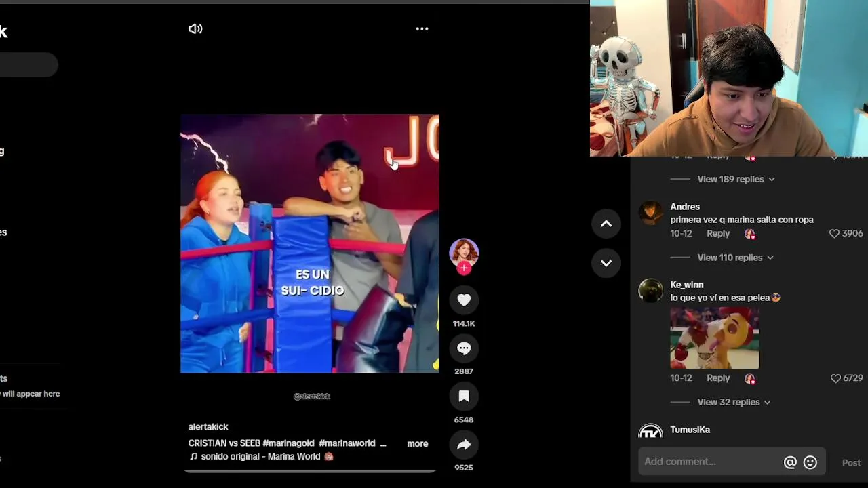This screenshot has height=488, width=868.
Task: Bookmark the video with the save icon
Action: [464, 396]
